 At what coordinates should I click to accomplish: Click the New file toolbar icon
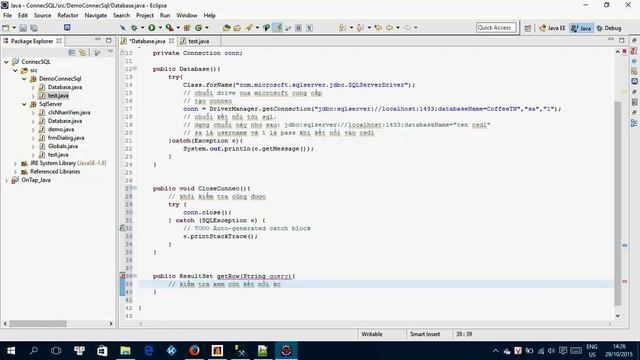pos(6,28)
